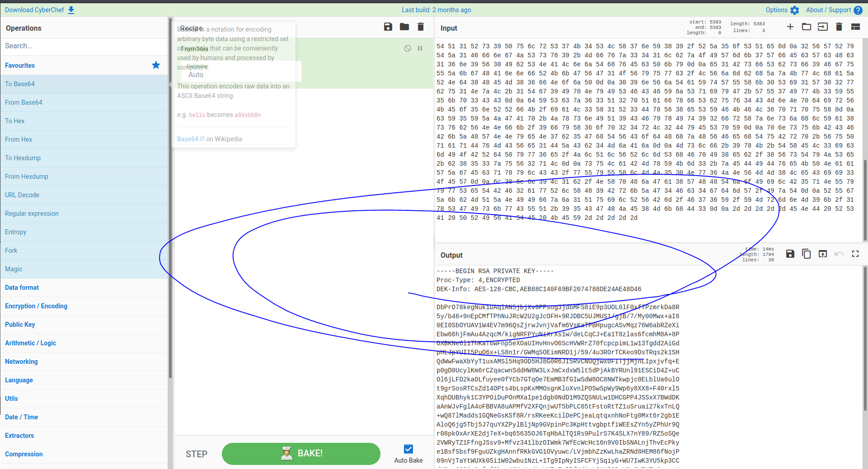The image size is (868, 469).
Task: Select the URL Decode operation
Action: (84, 195)
